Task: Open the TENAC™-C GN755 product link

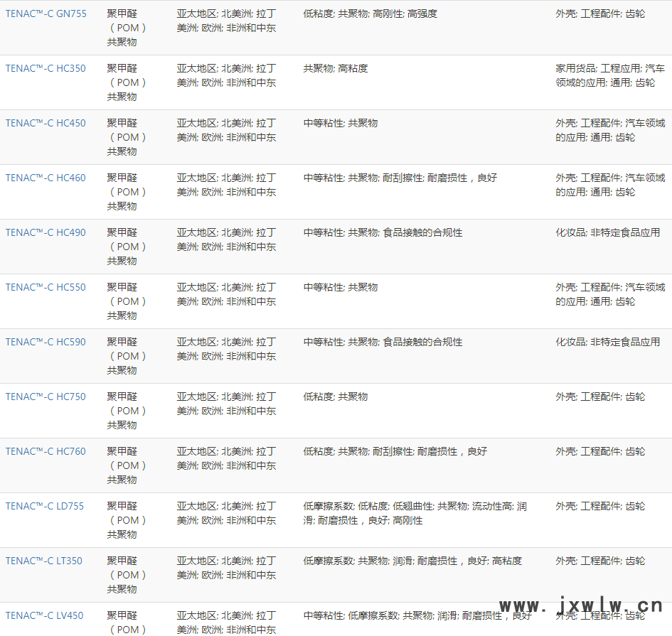Action: tap(46, 14)
